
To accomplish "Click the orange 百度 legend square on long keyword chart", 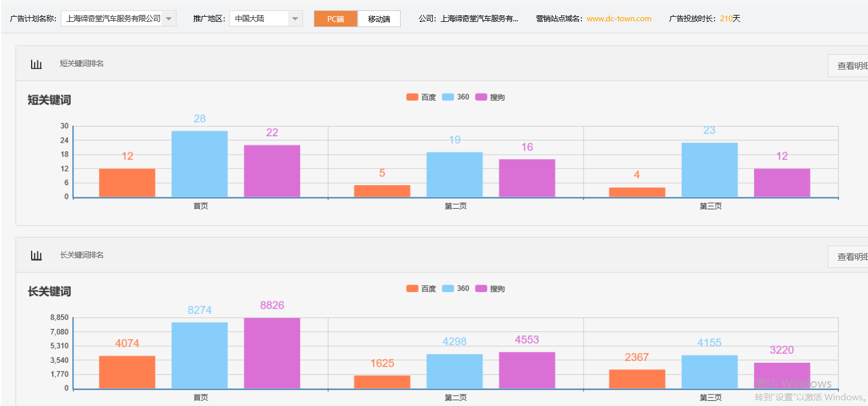I will (412, 288).
